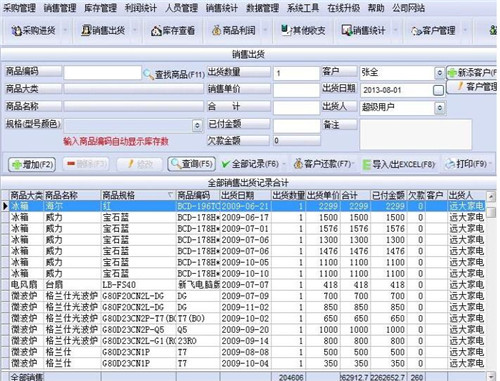The height and width of the screenshot is (381, 500).
Task: Click cell G80D23CN2P-Q5
Action: point(138,330)
